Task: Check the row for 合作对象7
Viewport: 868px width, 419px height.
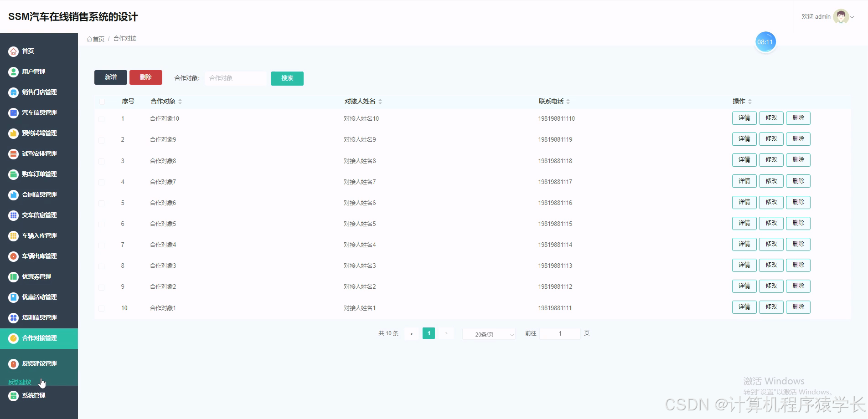Action: [x=102, y=182]
